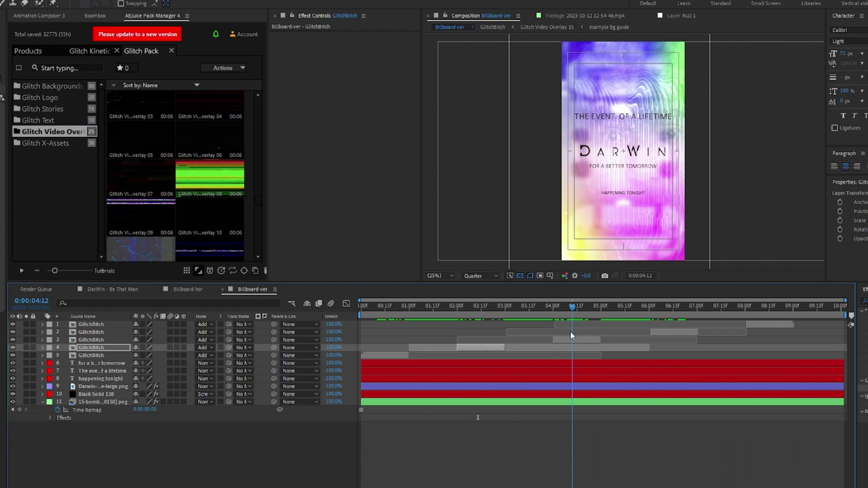
Task: Click the AEJuice notification bell icon
Action: [x=216, y=34]
